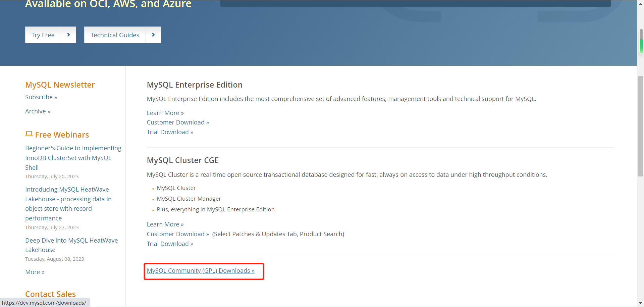Click the scrollbar down arrow

(641, 303)
